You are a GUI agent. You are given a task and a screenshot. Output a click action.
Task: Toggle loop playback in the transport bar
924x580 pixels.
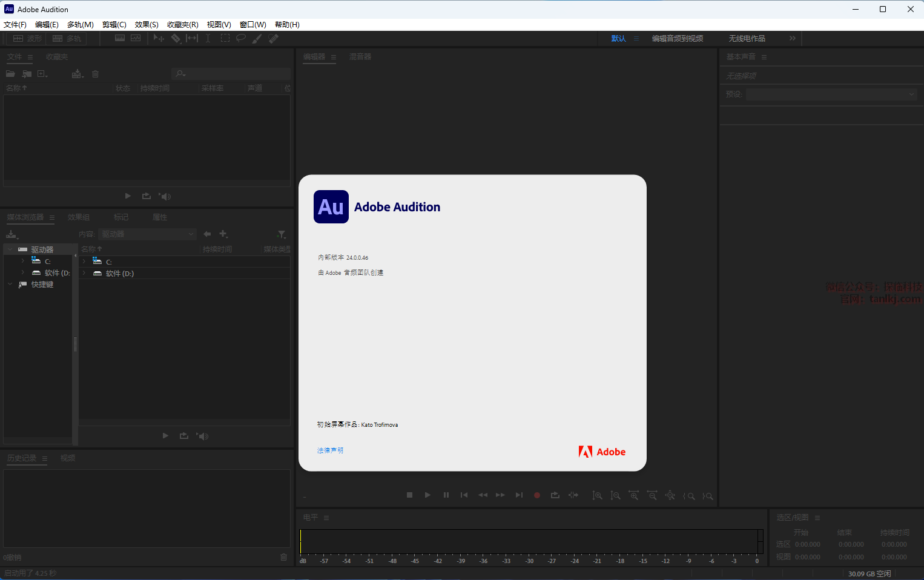tap(555, 495)
